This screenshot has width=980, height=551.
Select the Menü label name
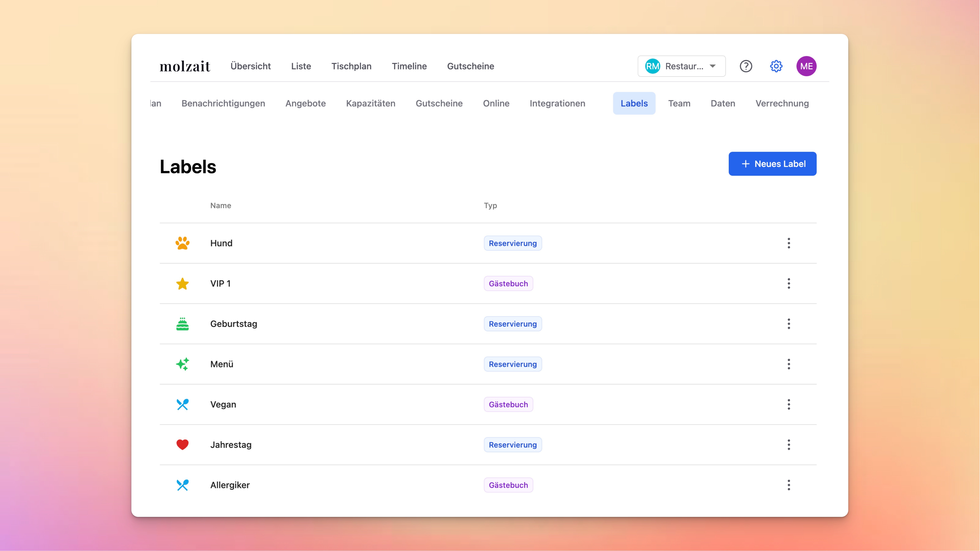(221, 364)
